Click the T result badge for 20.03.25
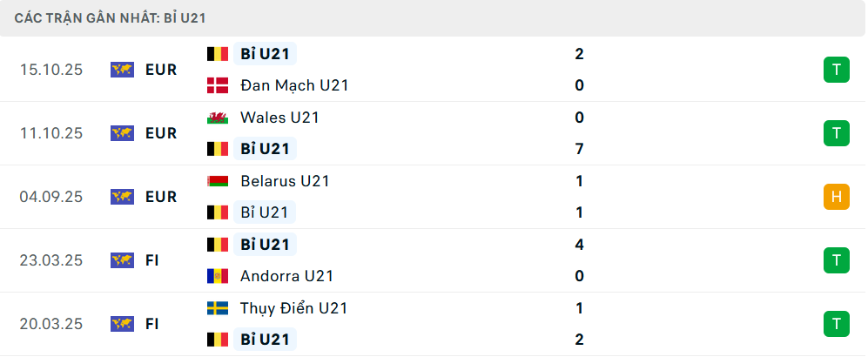 point(836,324)
